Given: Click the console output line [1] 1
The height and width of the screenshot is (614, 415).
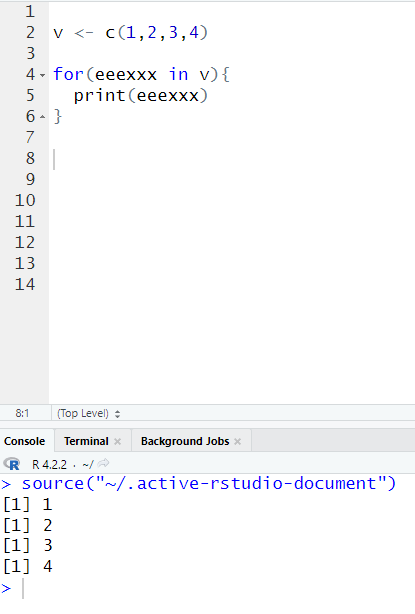Looking at the screenshot, I should click(27, 505).
